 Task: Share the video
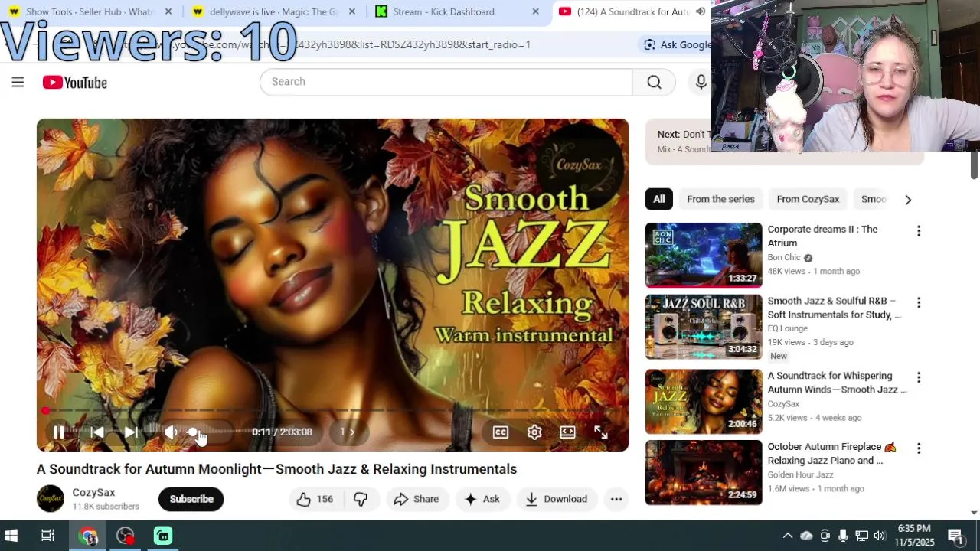[416, 499]
